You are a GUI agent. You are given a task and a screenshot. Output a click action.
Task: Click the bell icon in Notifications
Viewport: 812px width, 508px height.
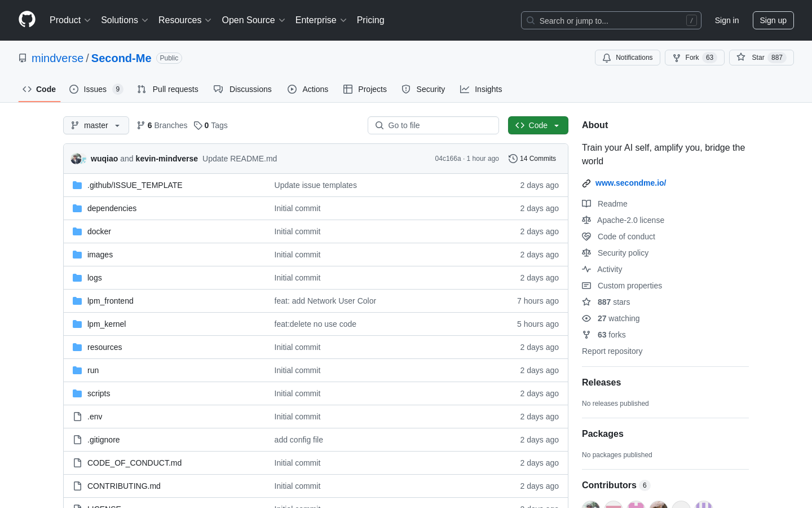point(607,58)
